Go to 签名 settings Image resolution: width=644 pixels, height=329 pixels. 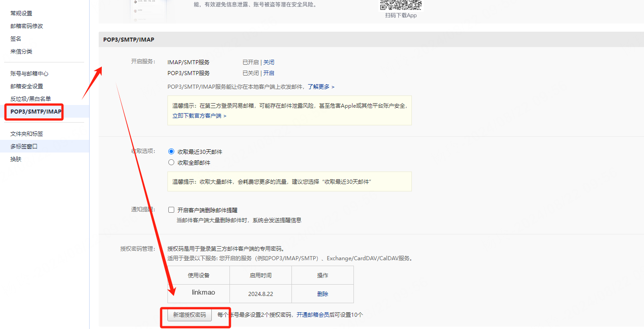[x=16, y=39]
